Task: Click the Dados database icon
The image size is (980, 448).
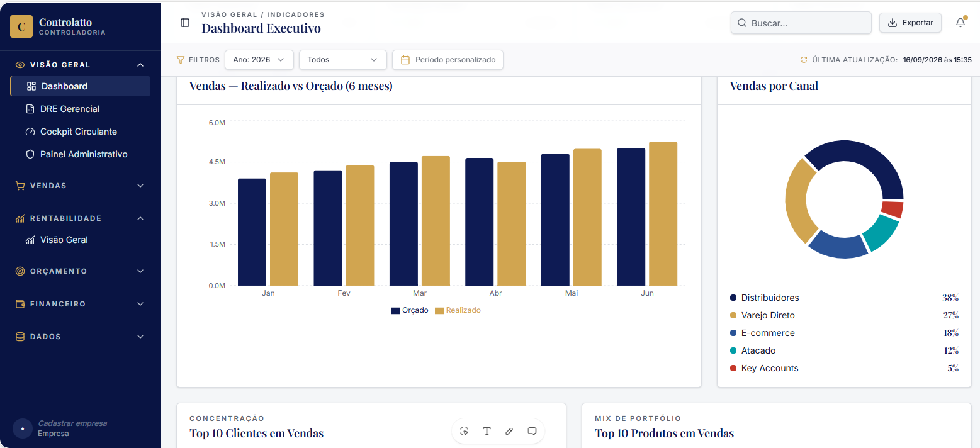Action: point(20,337)
